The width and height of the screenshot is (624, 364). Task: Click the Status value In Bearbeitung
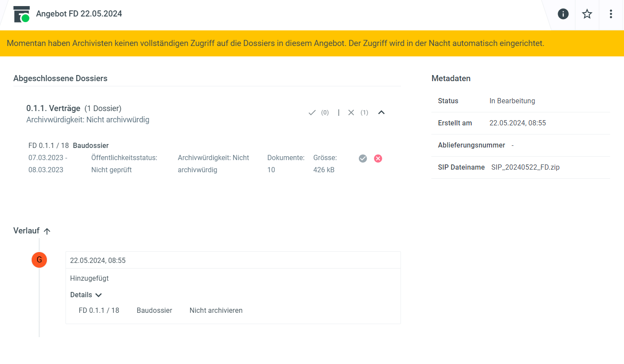(x=512, y=101)
